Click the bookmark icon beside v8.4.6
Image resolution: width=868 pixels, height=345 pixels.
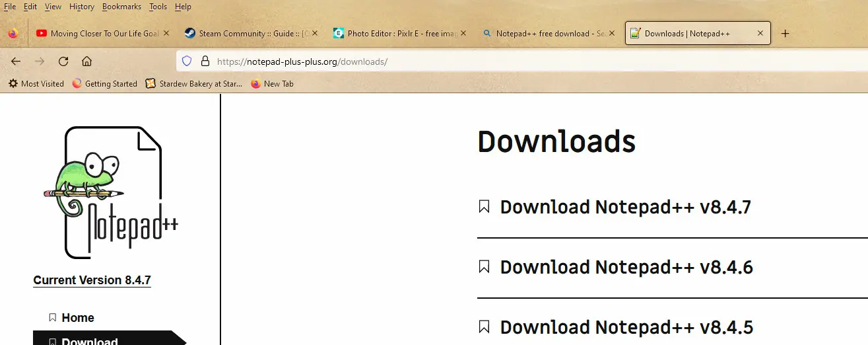pyautogui.click(x=484, y=267)
